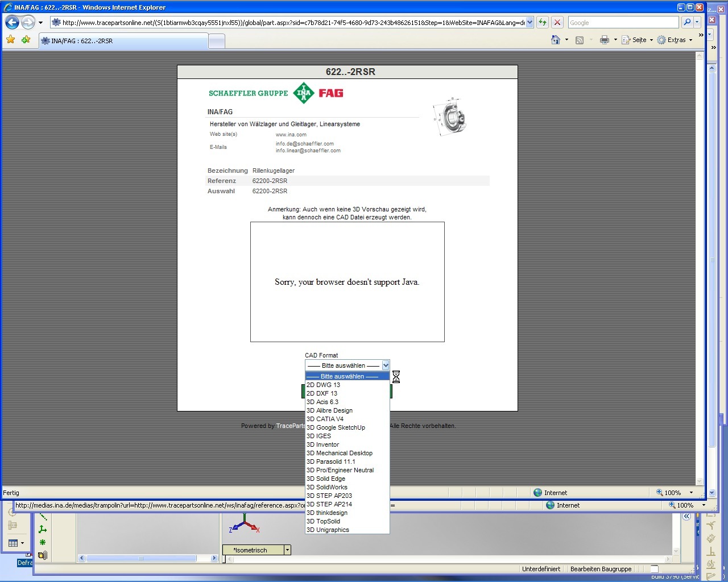The width and height of the screenshot is (728, 582).
Task: Open the zoom level 100% dropdown
Action: [x=691, y=493]
